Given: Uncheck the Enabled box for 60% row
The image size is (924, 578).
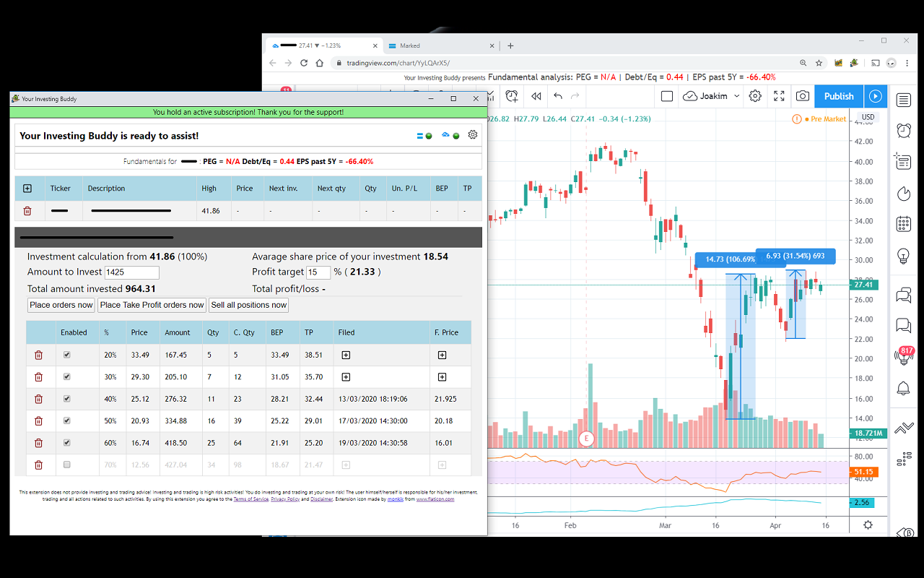Looking at the screenshot, I should click(x=67, y=442).
